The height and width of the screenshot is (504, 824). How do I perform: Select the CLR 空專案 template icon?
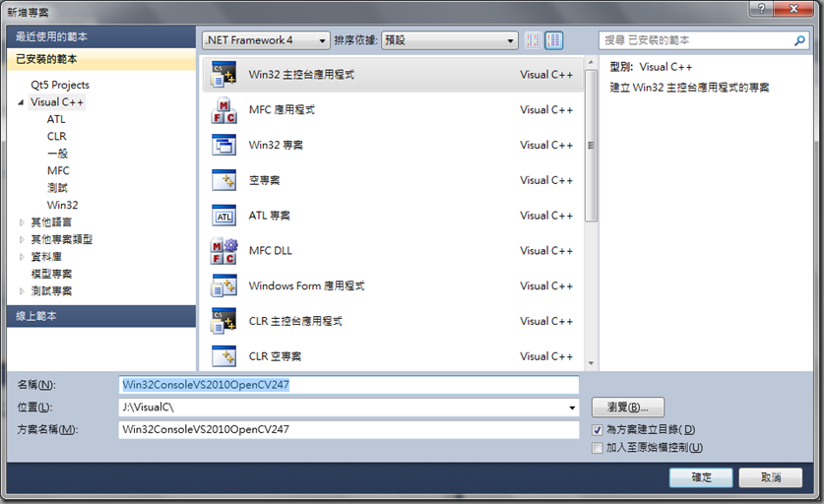(x=223, y=356)
